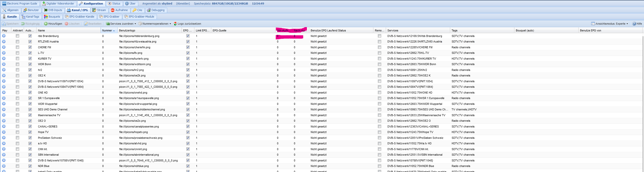Click the Speichern save icon button
This screenshot has width=644, height=172.
point(10,24)
